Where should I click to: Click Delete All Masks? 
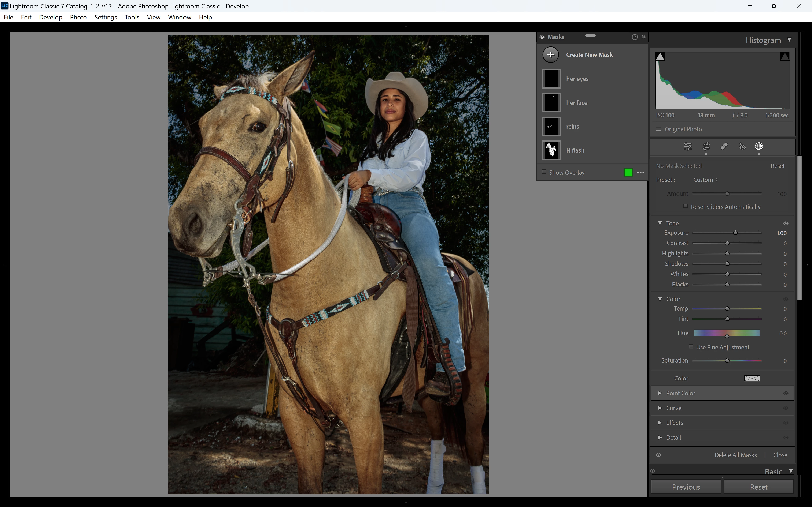click(x=735, y=455)
